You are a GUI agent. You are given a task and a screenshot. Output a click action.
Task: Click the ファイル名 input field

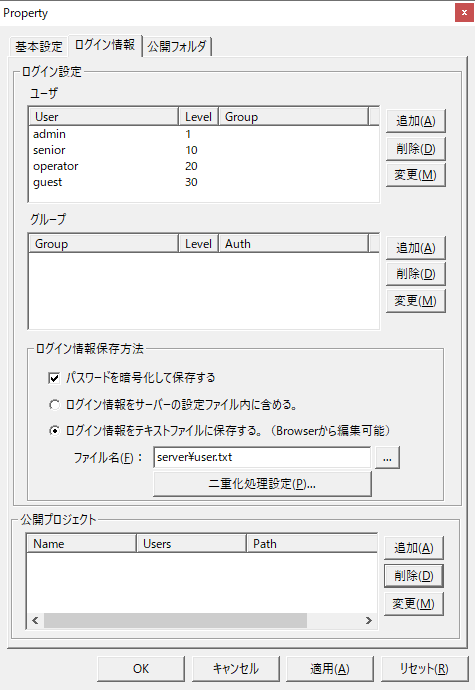(x=262, y=457)
